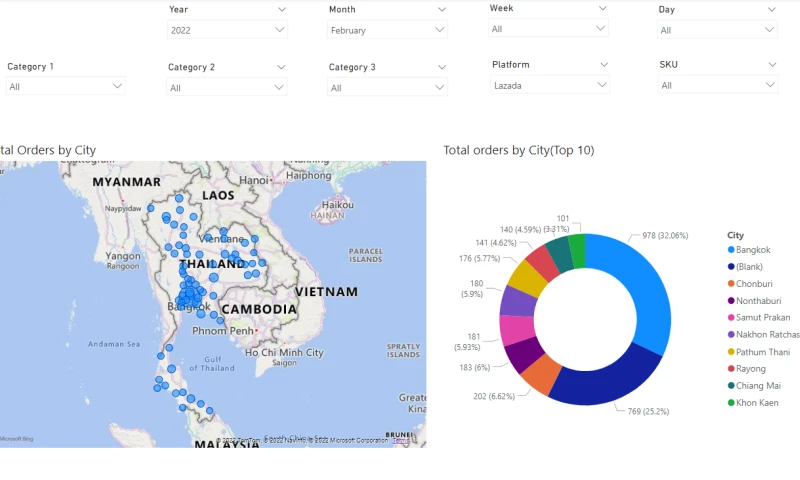Select Samut Prakan in the City legend

pos(759,317)
